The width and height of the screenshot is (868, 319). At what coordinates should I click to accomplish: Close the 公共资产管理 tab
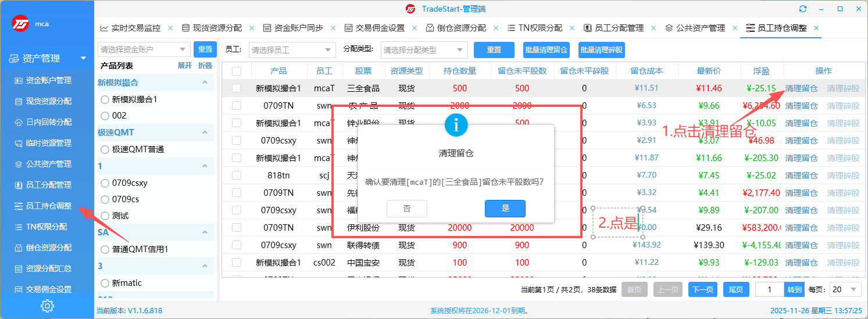click(735, 28)
